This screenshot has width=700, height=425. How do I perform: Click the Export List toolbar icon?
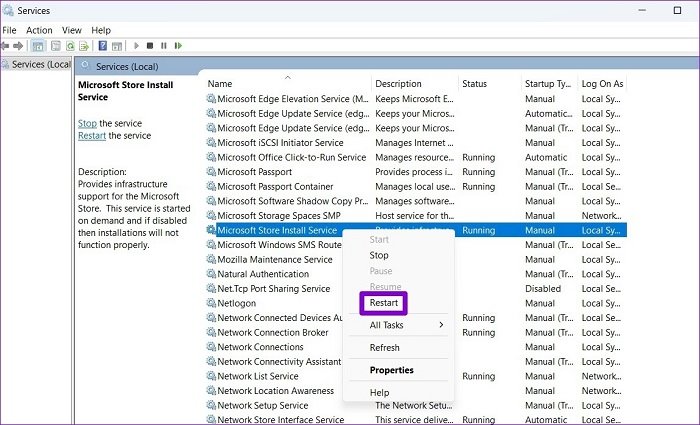(84, 46)
